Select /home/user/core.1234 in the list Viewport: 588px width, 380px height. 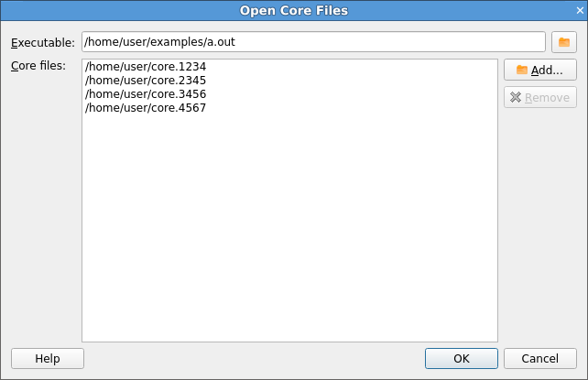[x=146, y=67]
